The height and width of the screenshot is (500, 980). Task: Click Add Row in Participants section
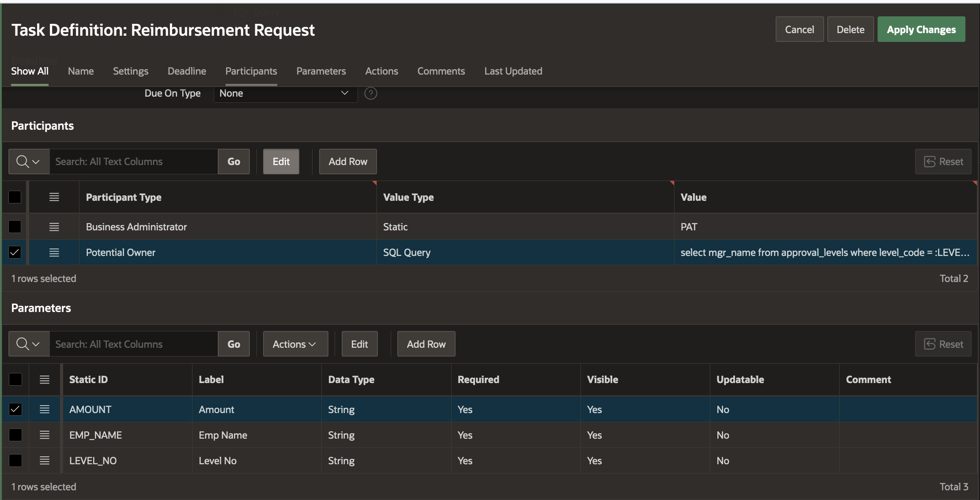(347, 162)
